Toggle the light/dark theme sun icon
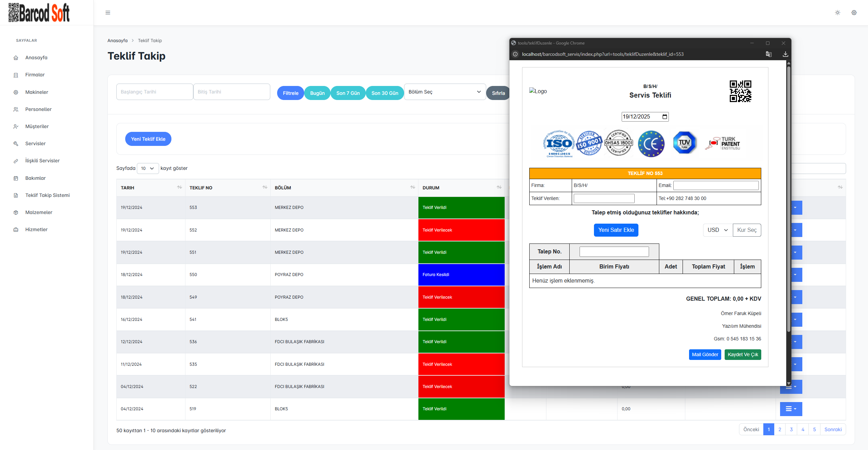868x450 pixels. [x=837, y=13]
